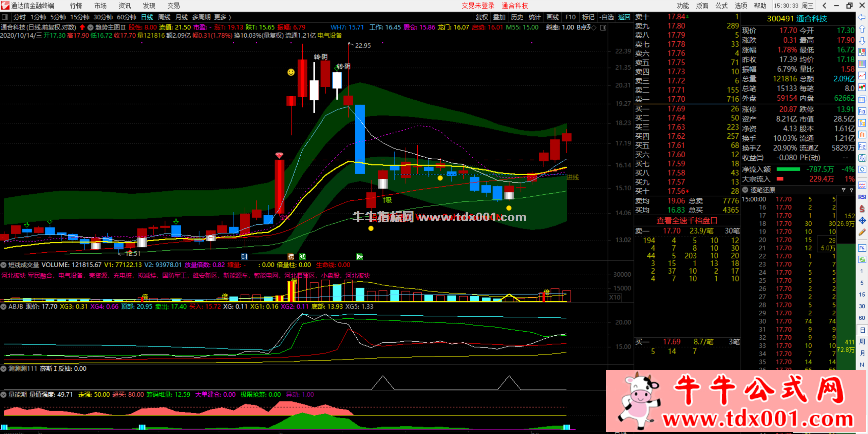
Task: Click the red money bag sidebar icon
Action: [x=862, y=209]
